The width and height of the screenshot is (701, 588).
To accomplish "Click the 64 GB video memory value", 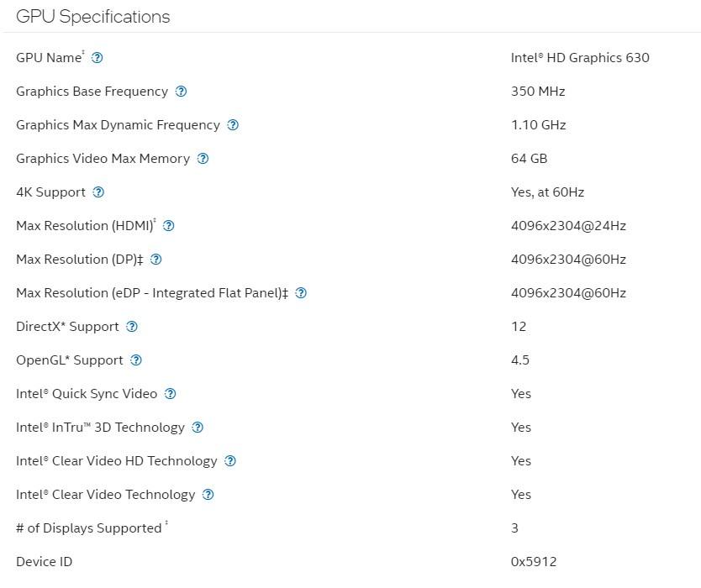I will pos(530,159).
